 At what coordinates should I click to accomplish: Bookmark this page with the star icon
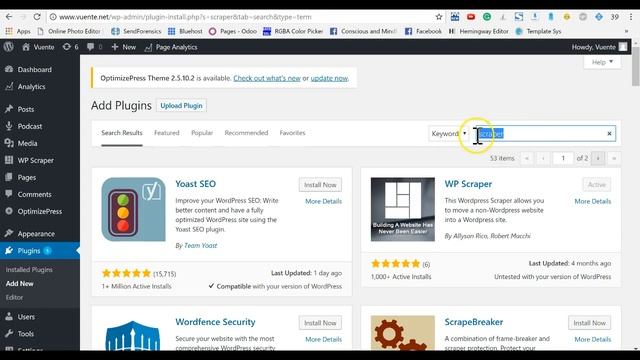[439, 17]
